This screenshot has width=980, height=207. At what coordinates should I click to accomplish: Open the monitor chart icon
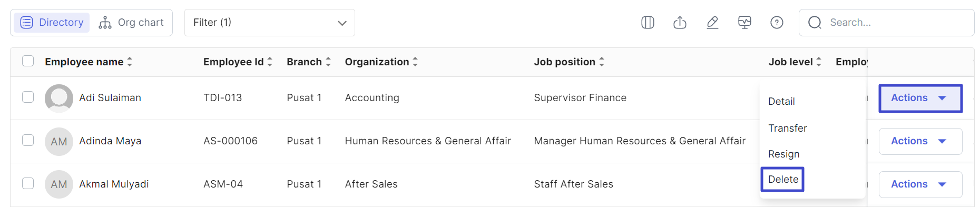(744, 23)
